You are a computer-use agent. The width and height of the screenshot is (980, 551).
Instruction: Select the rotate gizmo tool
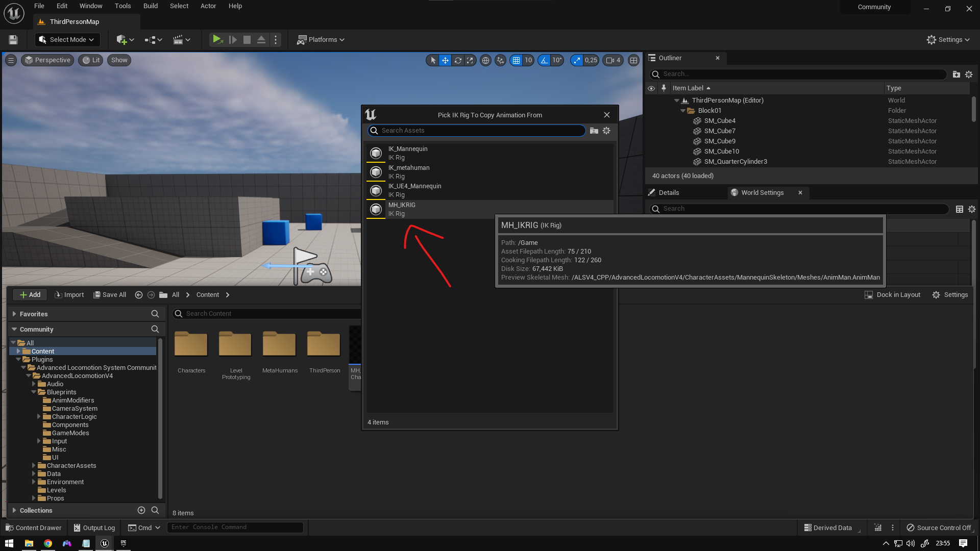click(x=458, y=60)
